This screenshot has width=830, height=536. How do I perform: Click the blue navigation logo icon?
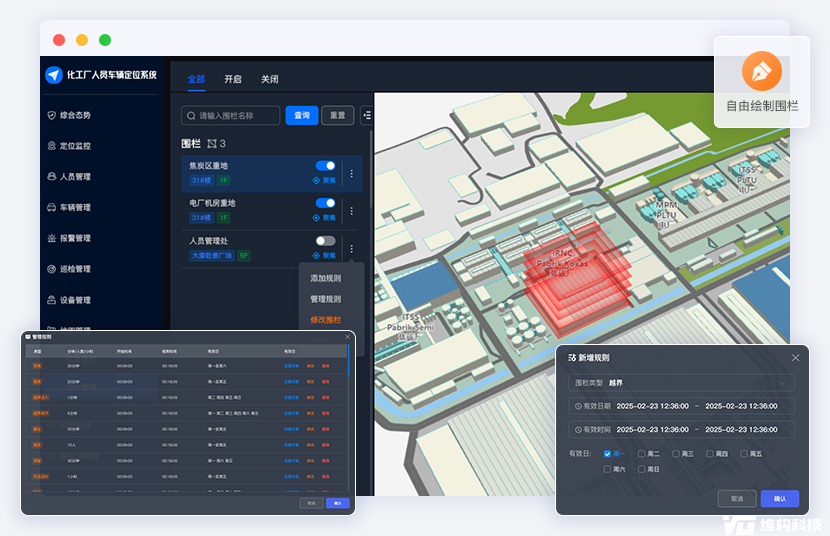pyautogui.click(x=54, y=75)
